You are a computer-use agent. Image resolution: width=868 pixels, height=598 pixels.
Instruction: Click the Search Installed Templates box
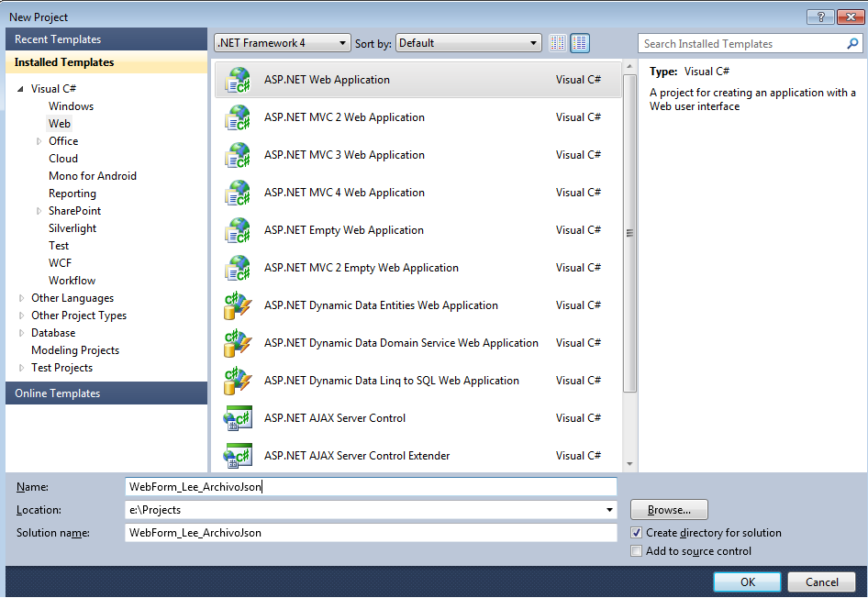click(x=750, y=43)
